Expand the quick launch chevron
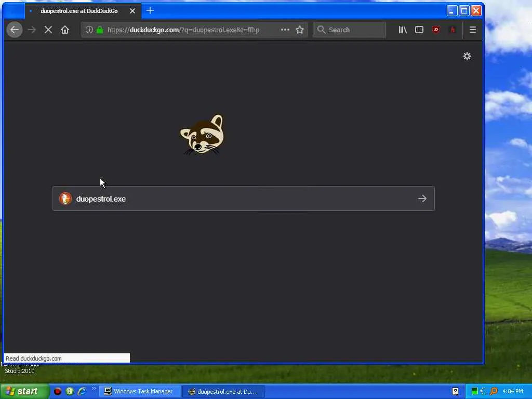The image size is (532, 399). click(x=94, y=388)
